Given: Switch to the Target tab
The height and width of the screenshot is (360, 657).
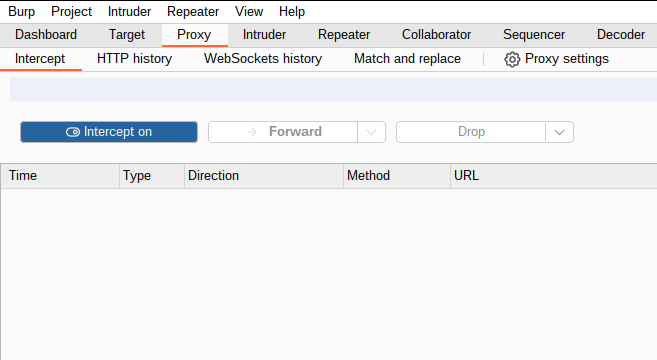Looking at the screenshot, I should click(127, 34).
